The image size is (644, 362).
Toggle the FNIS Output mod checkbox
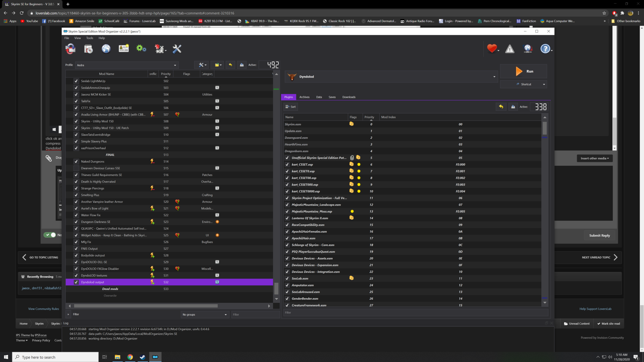coord(76,249)
